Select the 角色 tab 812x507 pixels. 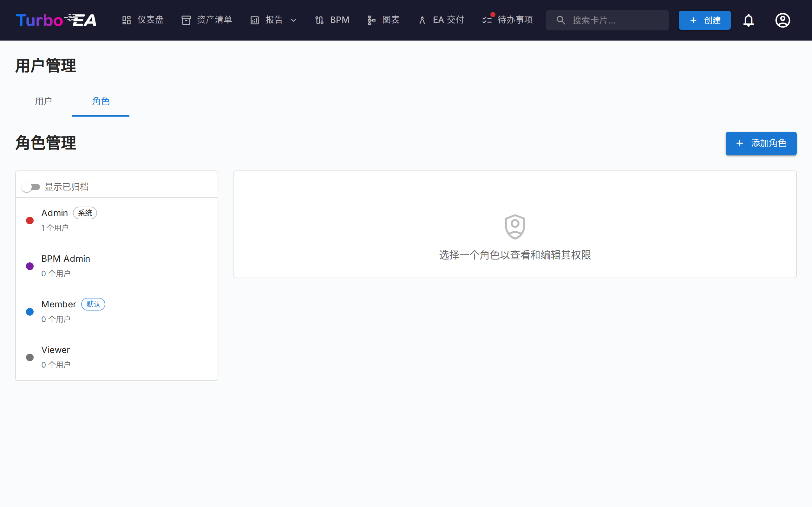click(x=101, y=101)
